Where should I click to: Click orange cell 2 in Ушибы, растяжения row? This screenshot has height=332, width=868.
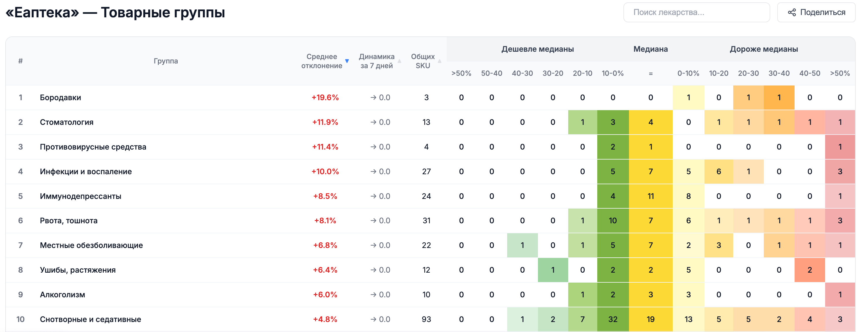click(x=809, y=270)
